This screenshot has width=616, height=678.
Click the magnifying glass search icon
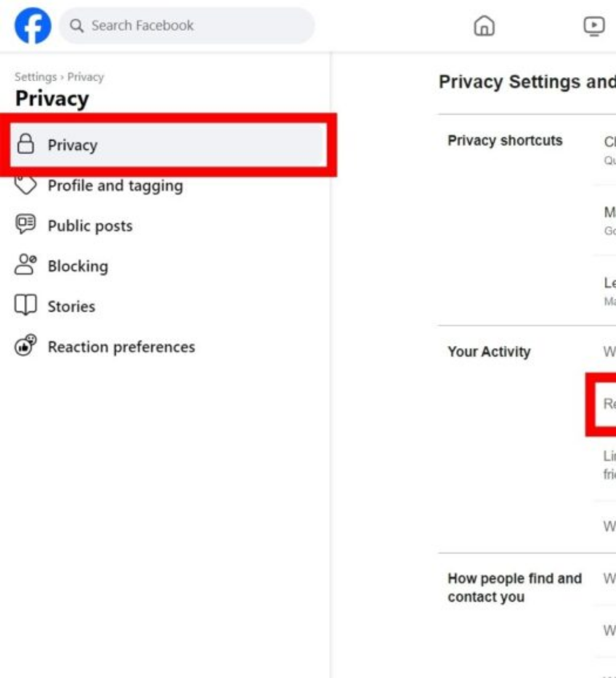77,26
